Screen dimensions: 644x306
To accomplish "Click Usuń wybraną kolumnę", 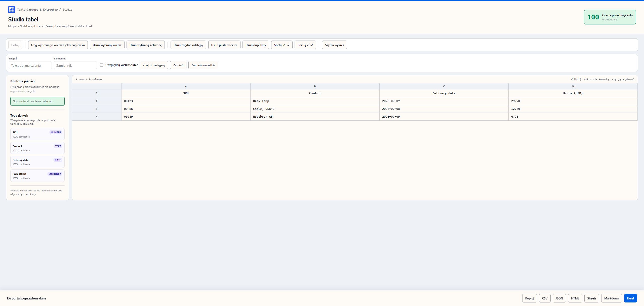I will [146, 45].
